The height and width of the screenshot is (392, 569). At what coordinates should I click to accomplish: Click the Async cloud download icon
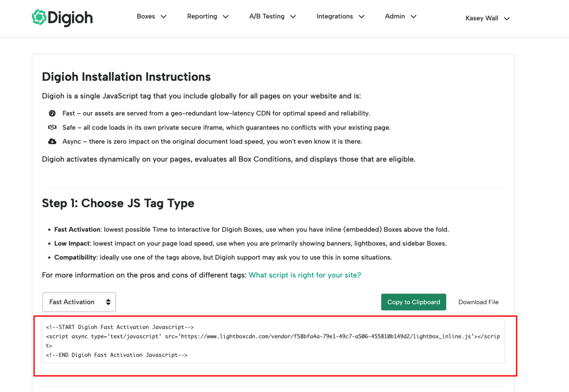(x=52, y=142)
